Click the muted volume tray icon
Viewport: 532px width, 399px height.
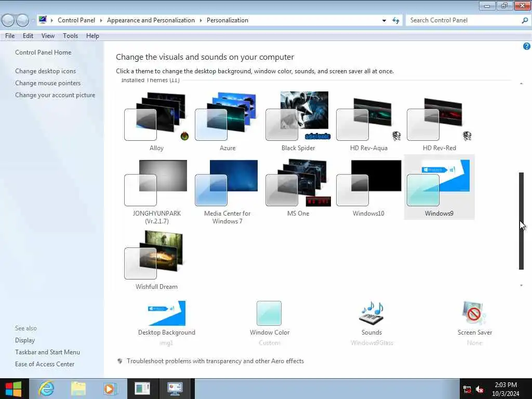(480, 390)
